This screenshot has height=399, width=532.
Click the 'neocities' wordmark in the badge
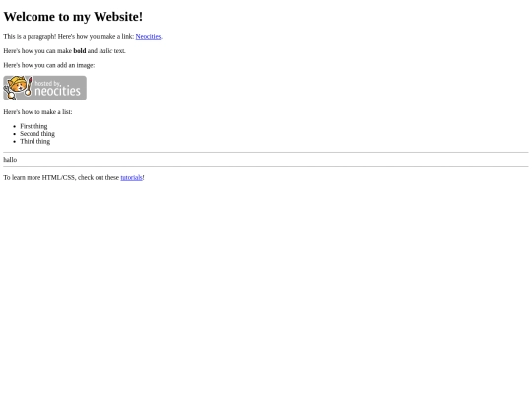58,91
